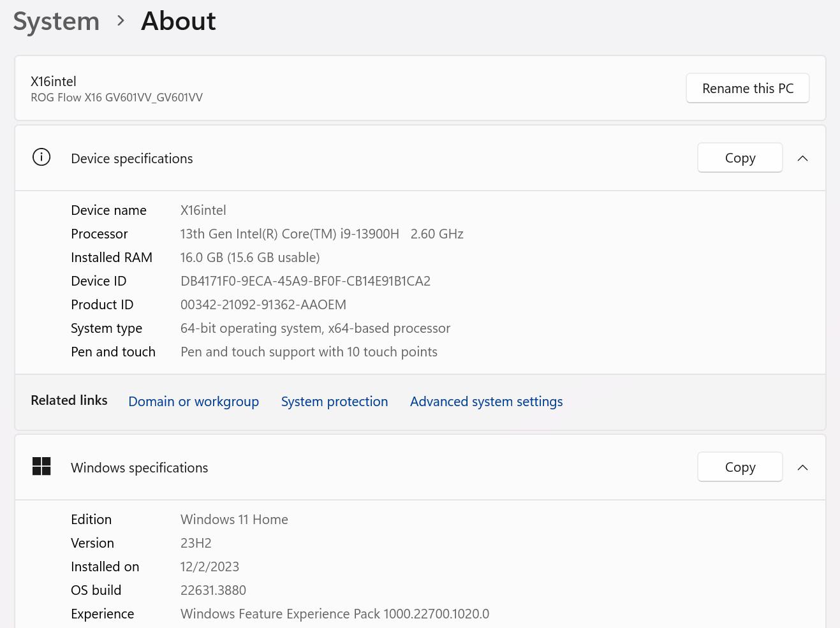Click the About page title
This screenshot has height=628, width=840.
tap(179, 21)
